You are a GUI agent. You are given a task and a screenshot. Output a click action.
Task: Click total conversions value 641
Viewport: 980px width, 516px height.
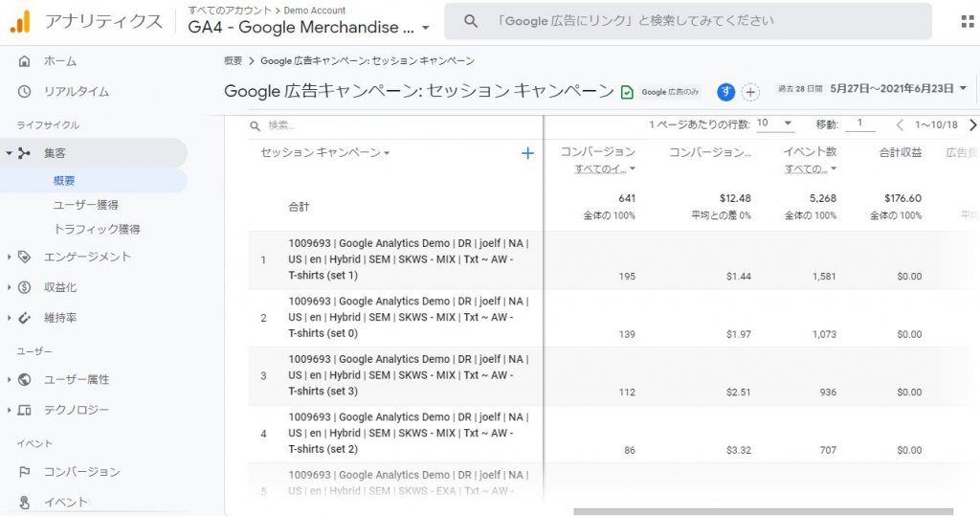pyautogui.click(x=627, y=198)
